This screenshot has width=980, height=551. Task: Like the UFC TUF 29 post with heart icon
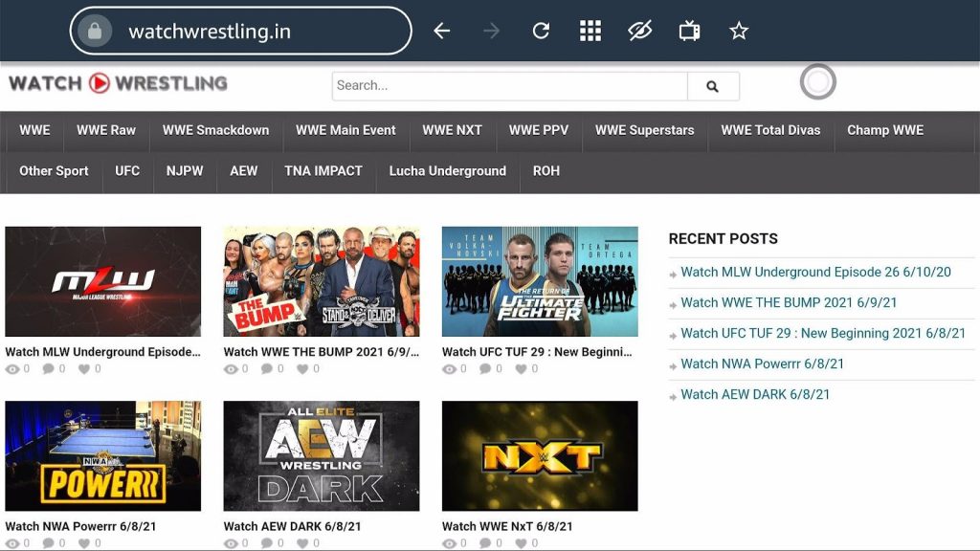click(521, 369)
